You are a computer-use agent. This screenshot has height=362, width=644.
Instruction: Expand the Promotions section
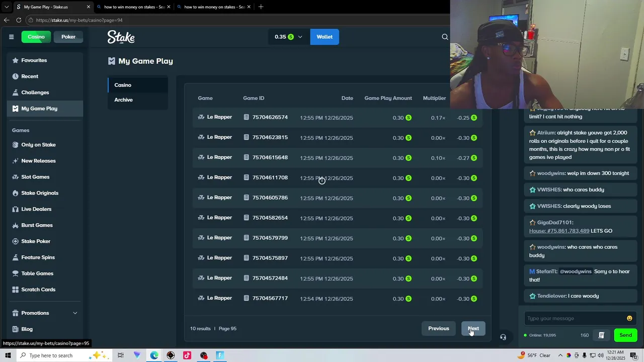(x=45, y=313)
